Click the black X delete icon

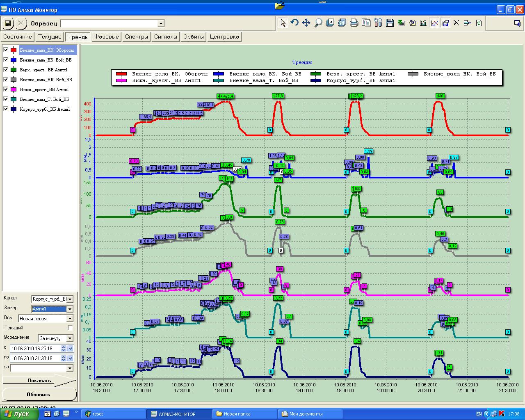(456, 23)
